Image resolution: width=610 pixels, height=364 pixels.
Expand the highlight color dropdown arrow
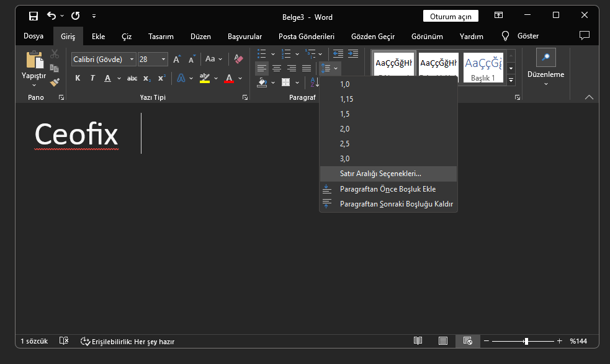click(x=216, y=79)
